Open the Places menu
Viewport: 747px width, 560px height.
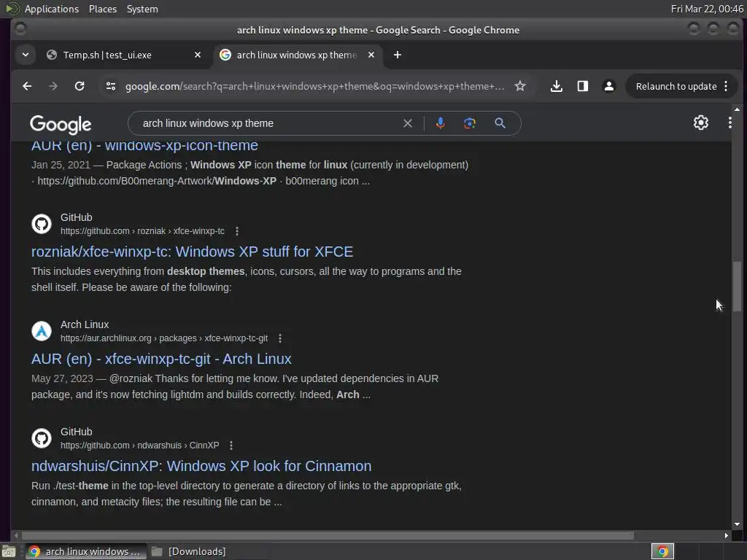[x=103, y=9]
